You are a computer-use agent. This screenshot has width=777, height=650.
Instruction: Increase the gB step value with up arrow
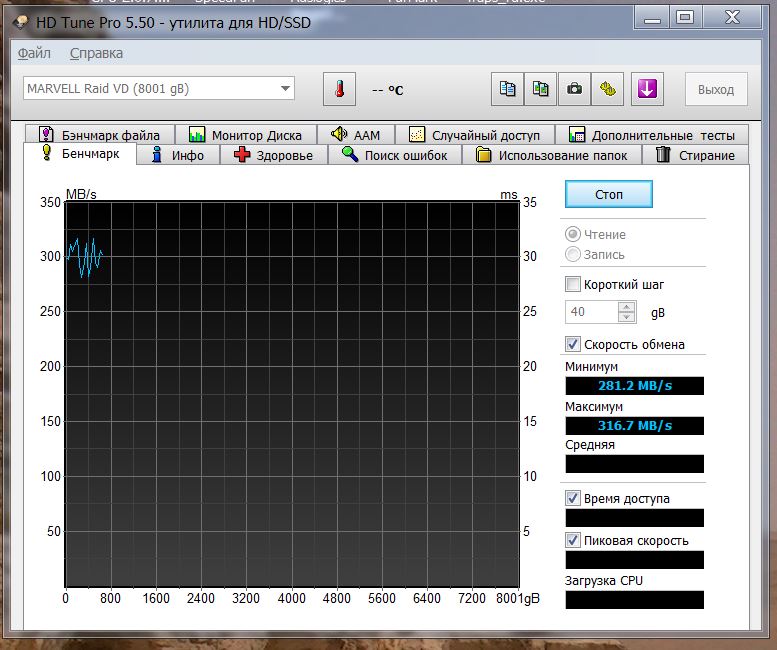tap(627, 307)
